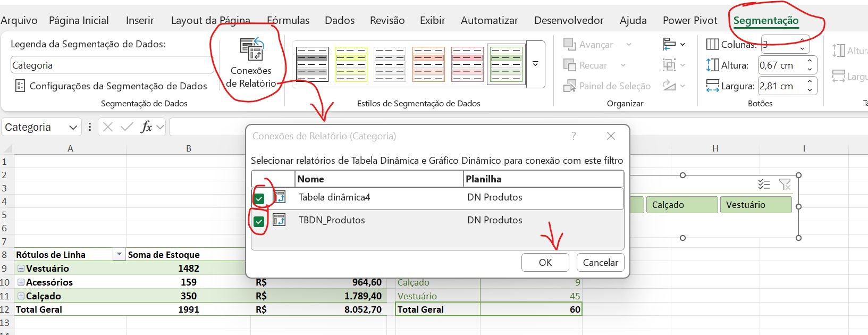Click the select all cells corner
This screenshot has height=335, width=868.
click(7, 148)
